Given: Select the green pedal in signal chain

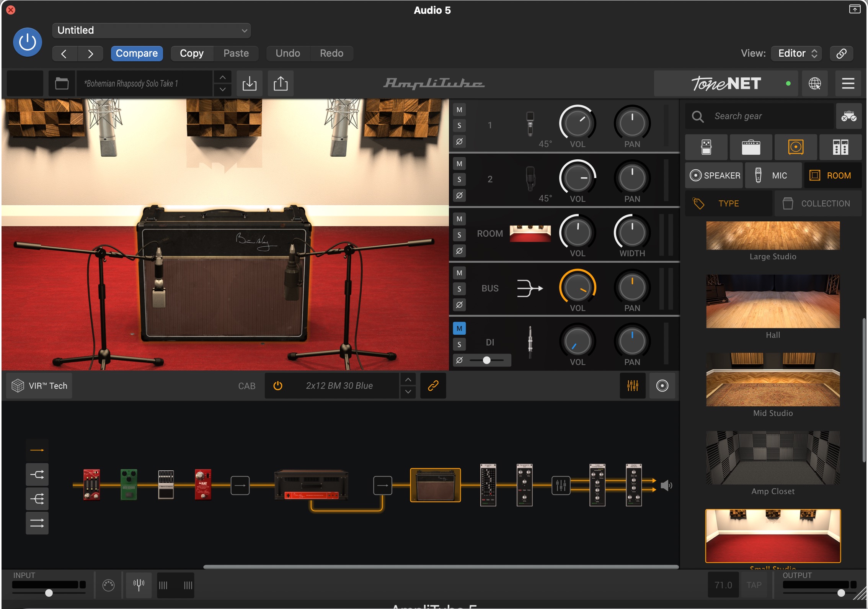Looking at the screenshot, I should click(x=129, y=485).
